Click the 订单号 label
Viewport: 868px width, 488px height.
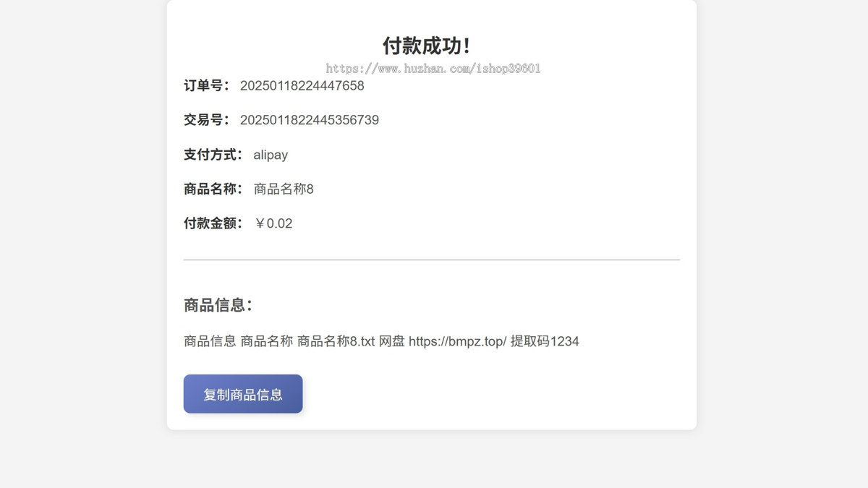pyautogui.click(x=207, y=86)
